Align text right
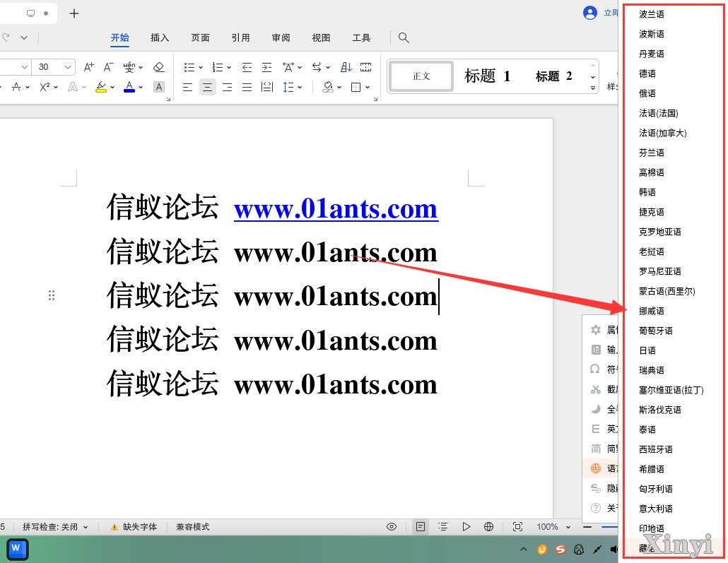This screenshot has height=563, width=728. point(227,87)
